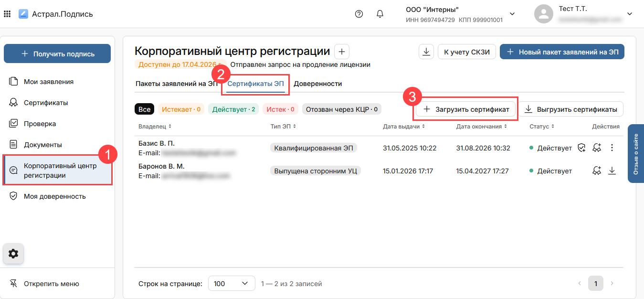Open notifications bell icon

click(x=380, y=14)
